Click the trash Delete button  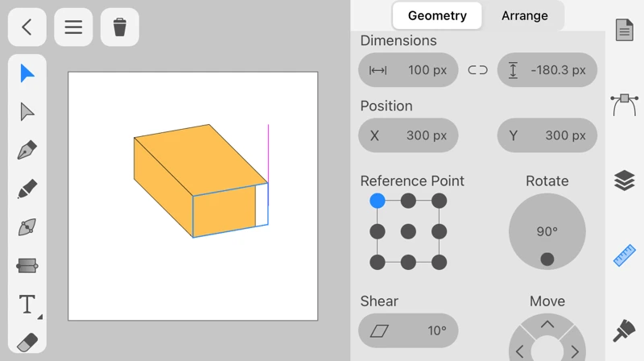pos(120,27)
